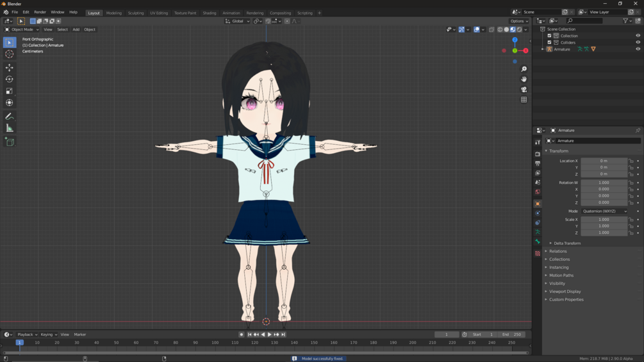The image size is (644, 362).
Task: Toggle the camera view icon
Action: point(524,90)
